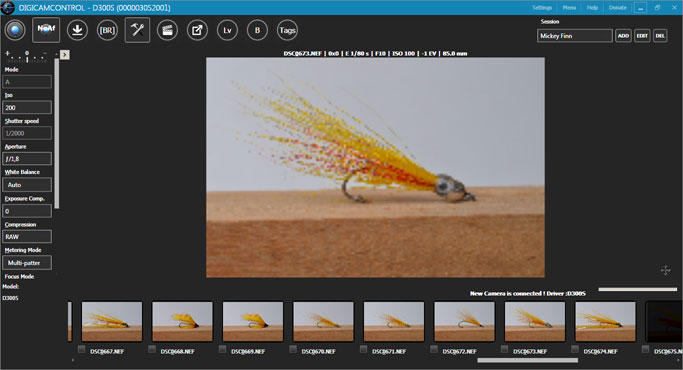Click the settings panel vertical scrollbar
The width and height of the screenshot is (683, 370).
coord(57,133)
